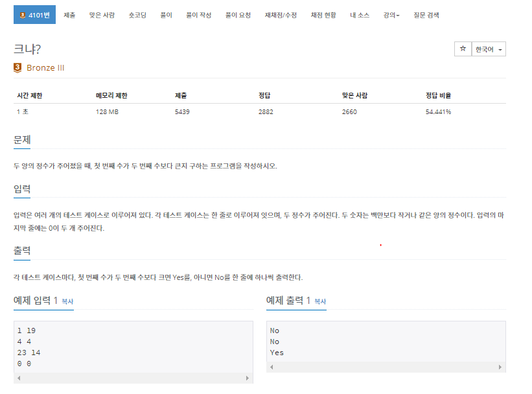
Task: Click the 맞은 사람 column header
Action: 355,95
